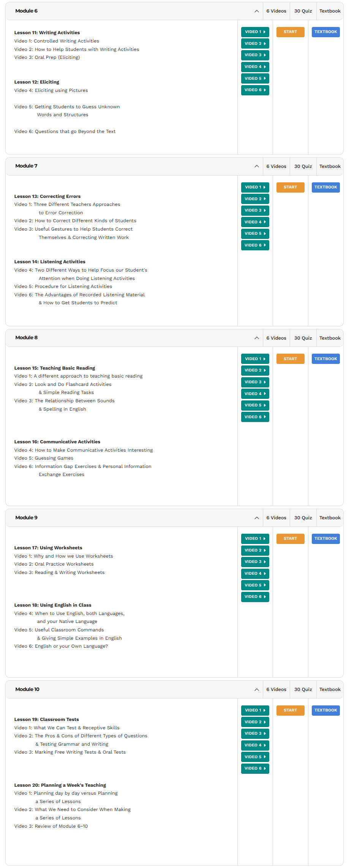Collapse the Module 6 section chevron

[x=257, y=11]
